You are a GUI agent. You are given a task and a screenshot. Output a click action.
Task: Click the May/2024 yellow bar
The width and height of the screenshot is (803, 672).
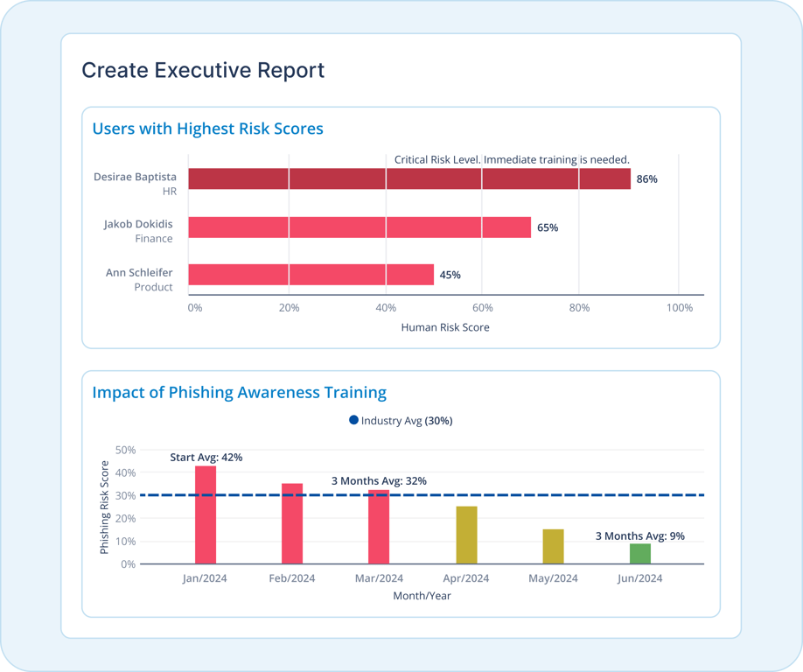click(x=553, y=547)
